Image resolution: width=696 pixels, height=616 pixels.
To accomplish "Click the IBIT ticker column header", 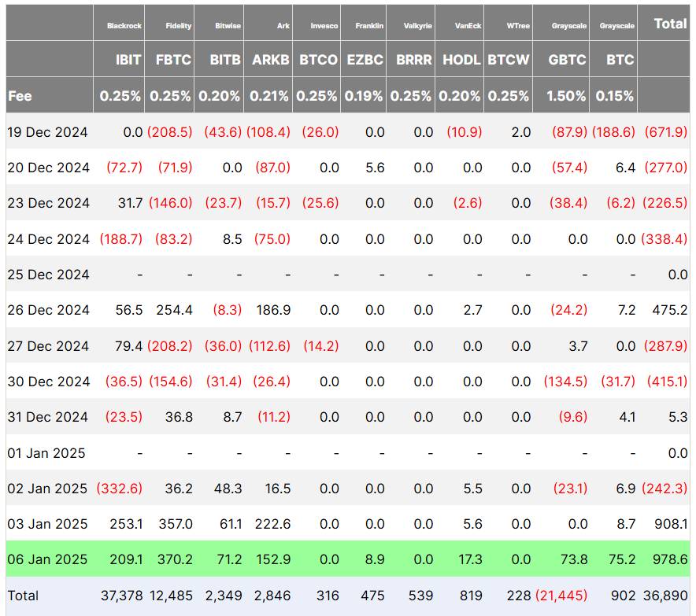I will 128,60.
